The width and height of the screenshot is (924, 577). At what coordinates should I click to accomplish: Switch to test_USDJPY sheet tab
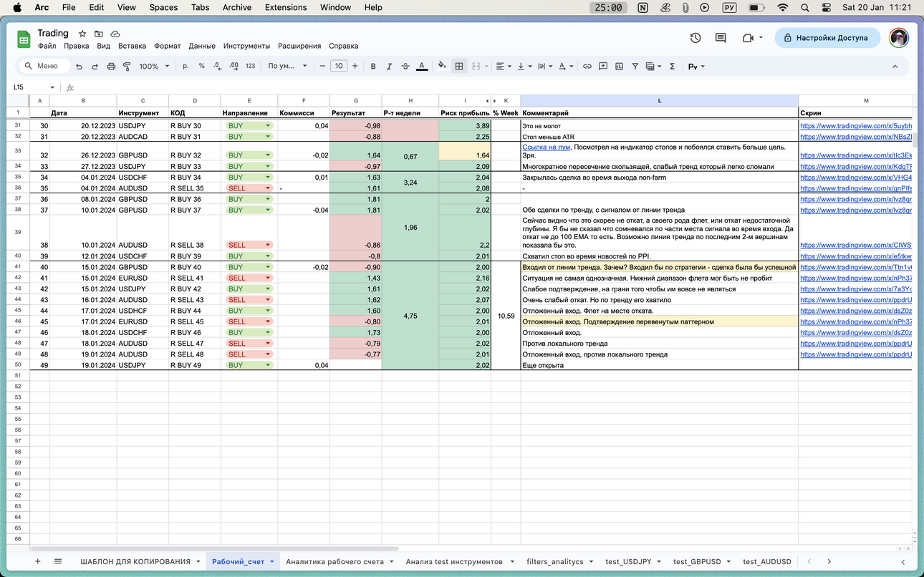coord(628,562)
